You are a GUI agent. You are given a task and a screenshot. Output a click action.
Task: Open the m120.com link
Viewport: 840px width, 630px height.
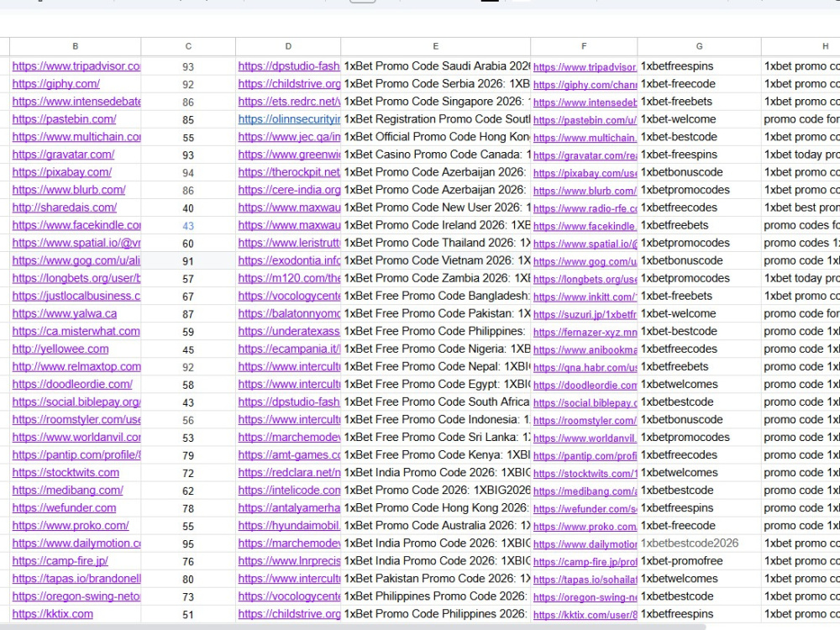point(289,279)
